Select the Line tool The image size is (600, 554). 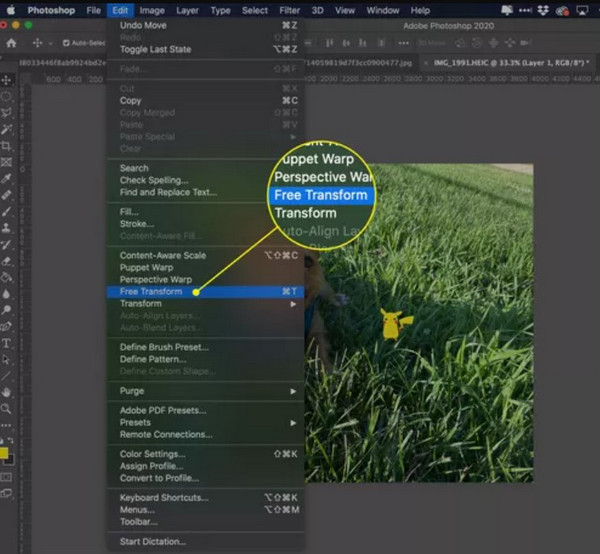pyautogui.click(x=6, y=376)
